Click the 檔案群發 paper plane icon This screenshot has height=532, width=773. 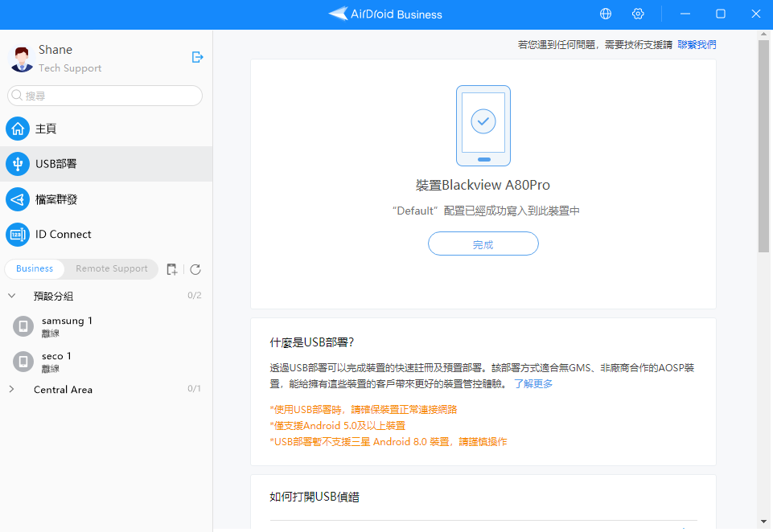click(x=18, y=199)
